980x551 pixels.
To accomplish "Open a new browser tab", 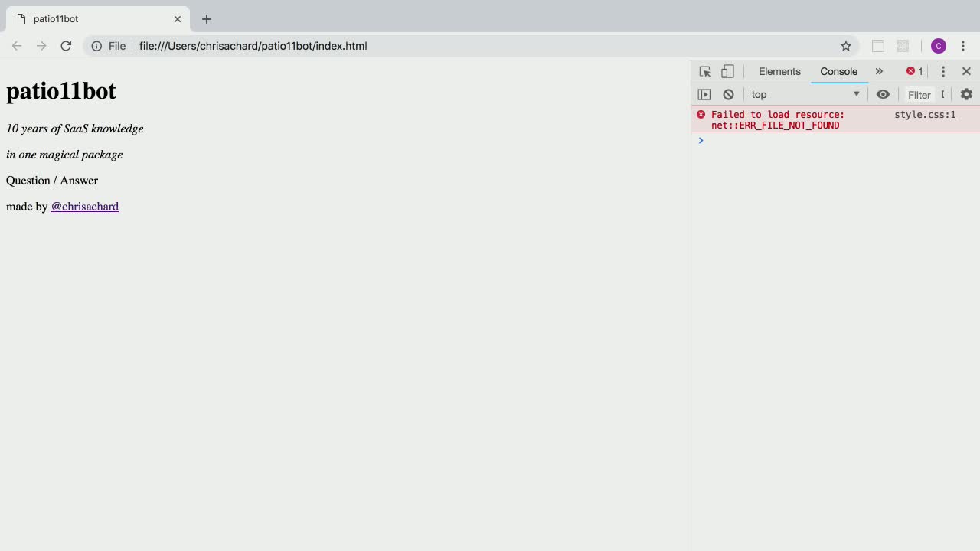I will click(207, 19).
